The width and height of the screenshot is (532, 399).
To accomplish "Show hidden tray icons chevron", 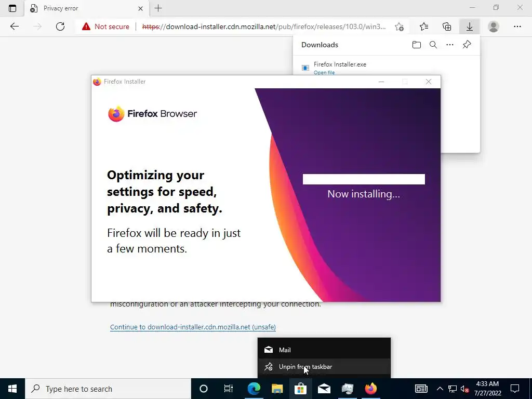I will pyautogui.click(x=440, y=389).
